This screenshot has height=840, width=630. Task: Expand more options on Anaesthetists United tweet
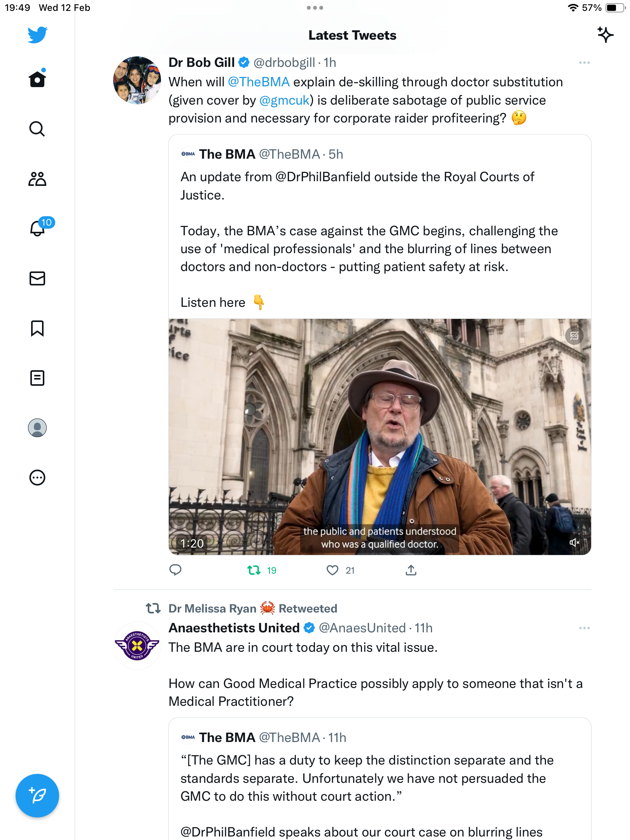584,628
